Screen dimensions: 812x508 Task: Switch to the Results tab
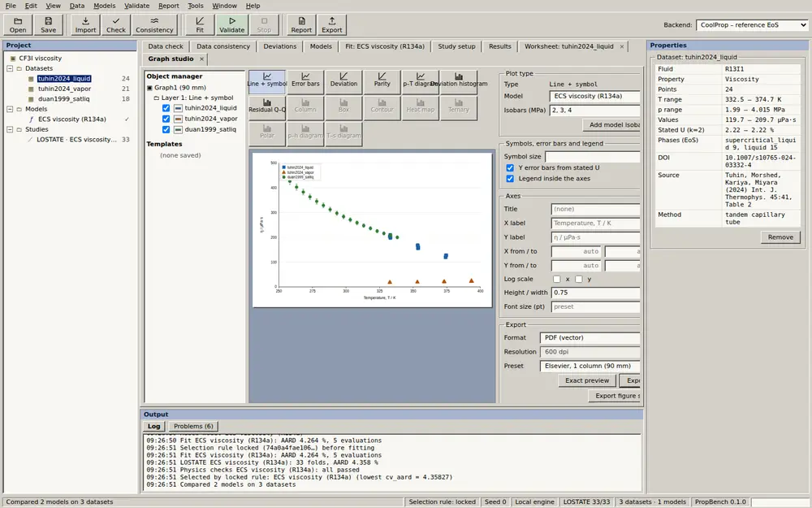pos(499,46)
